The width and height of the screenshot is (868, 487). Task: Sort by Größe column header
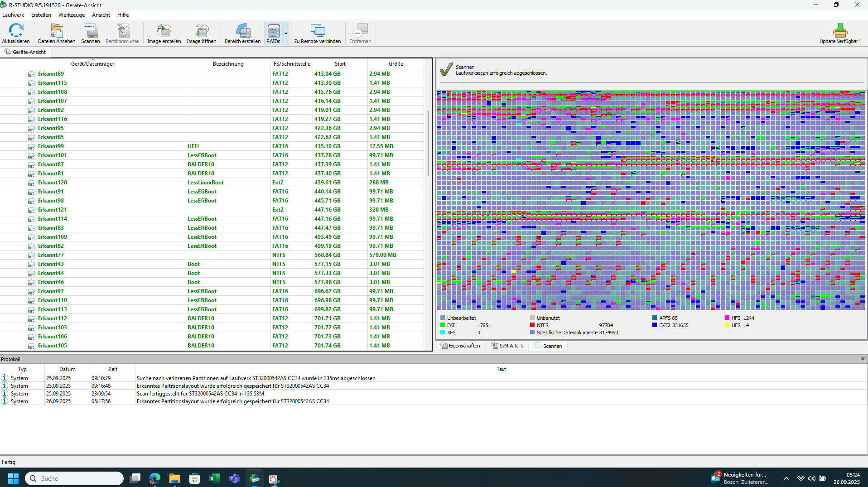pyautogui.click(x=396, y=64)
